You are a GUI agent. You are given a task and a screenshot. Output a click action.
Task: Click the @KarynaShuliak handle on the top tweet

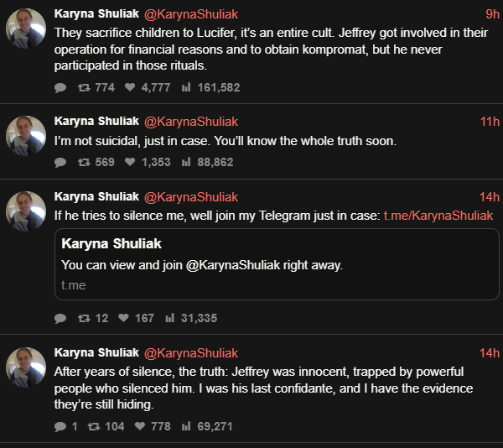[x=191, y=14]
